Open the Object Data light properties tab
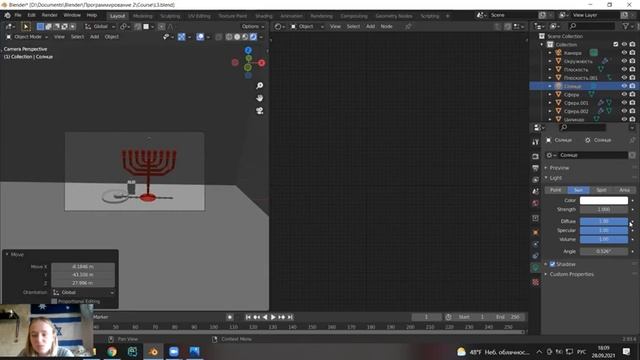The height and width of the screenshot is (360, 640). click(x=536, y=268)
